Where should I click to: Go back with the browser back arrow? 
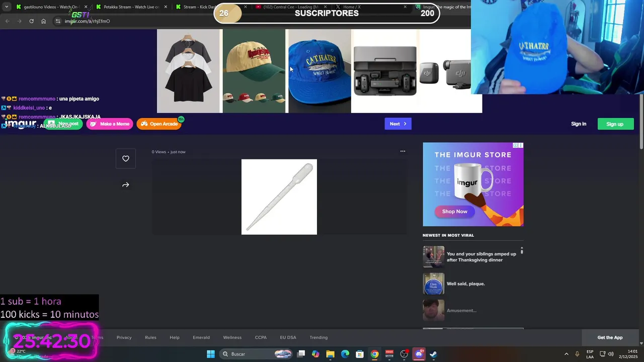pyautogui.click(x=7, y=21)
